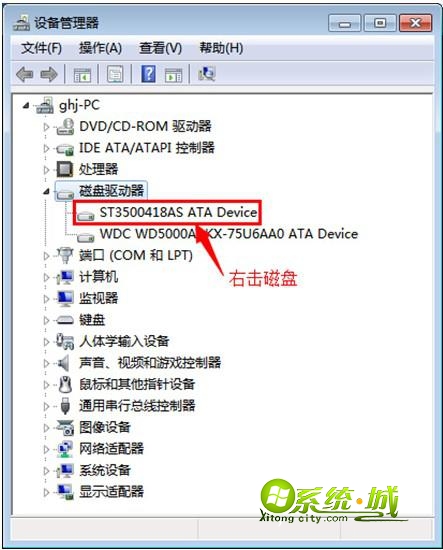The image size is (443, 550).
Task: Click the show/hide console tree icon
Action: coord(82,74)
